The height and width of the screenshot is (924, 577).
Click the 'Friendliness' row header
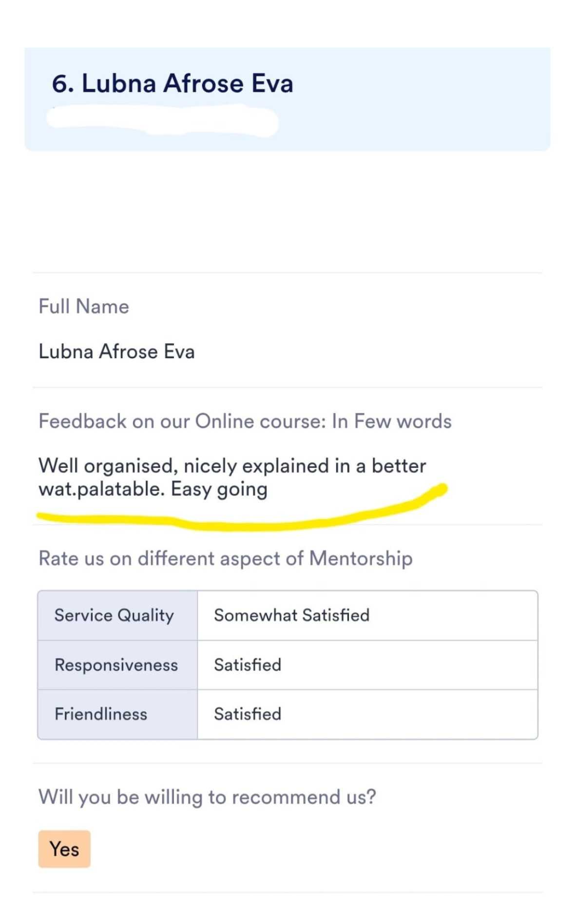[x=117, y=714]
